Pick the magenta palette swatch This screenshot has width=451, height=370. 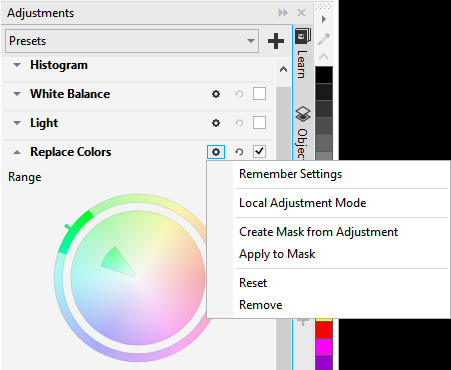coord(324,347)
